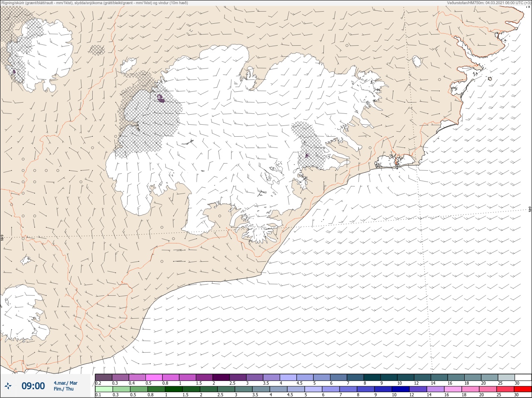Screen dimensions: 532x398
Task: Pick the dark teal 9 swatch, top legend row
Action: point(389,377)
